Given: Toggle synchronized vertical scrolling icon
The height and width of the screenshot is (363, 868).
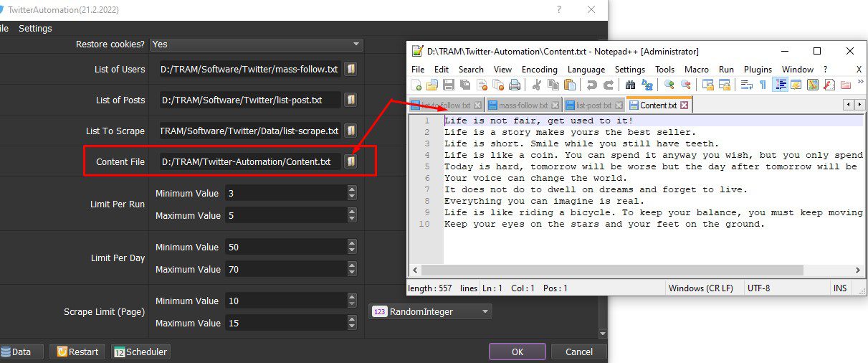Looking at the screenshot, I should click(708, 85).
